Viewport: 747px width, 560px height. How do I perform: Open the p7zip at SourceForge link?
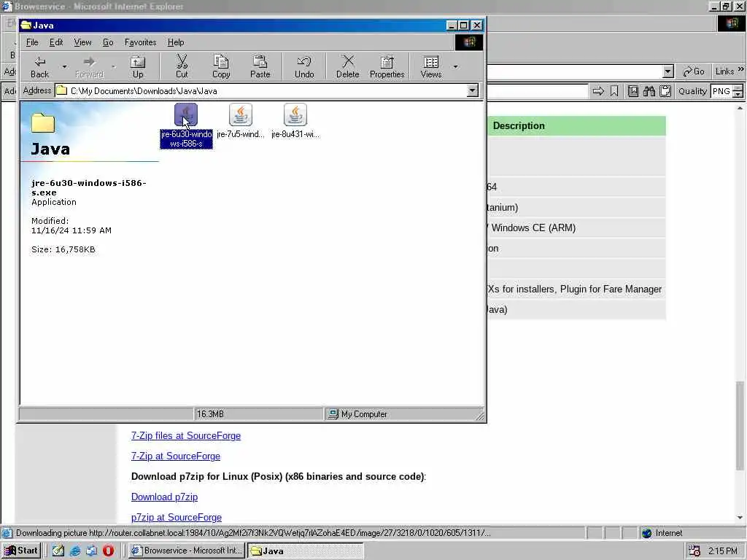pos(177,517)
